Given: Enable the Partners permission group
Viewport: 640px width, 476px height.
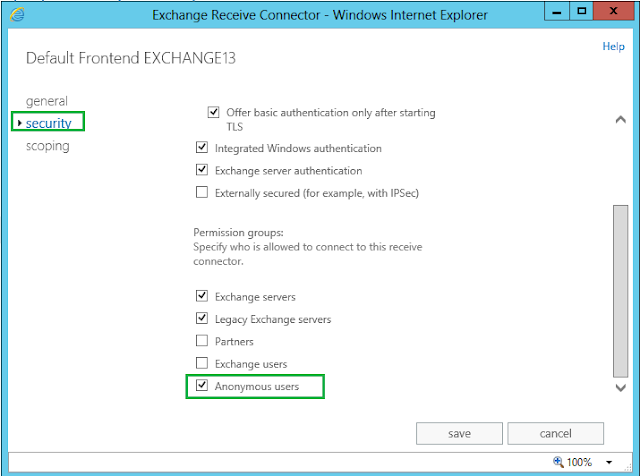Looking at the screenshot, I should coord(202,340).
